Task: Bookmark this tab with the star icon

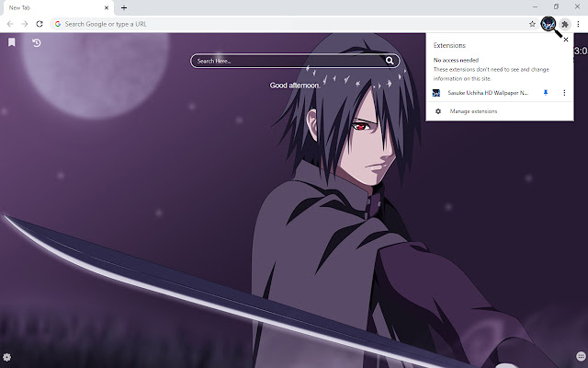Action: click(532, 24)
